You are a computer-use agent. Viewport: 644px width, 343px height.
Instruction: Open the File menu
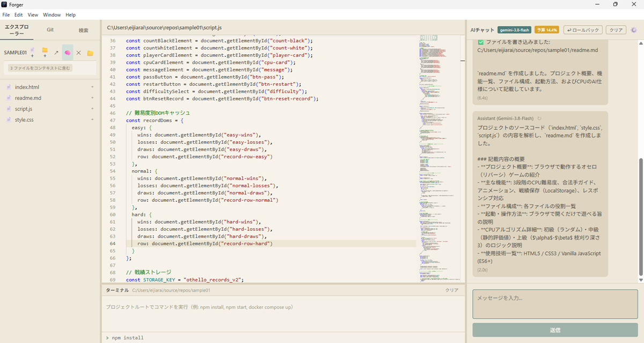[x=6, y=14]
